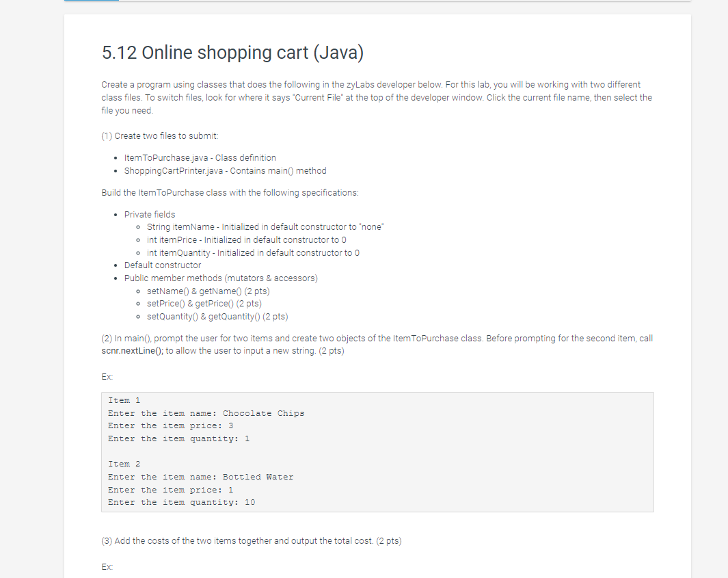This screenshot has width=728, height=578.
Task: Click the line Enter the item quantity: 10
Action: 180,502
